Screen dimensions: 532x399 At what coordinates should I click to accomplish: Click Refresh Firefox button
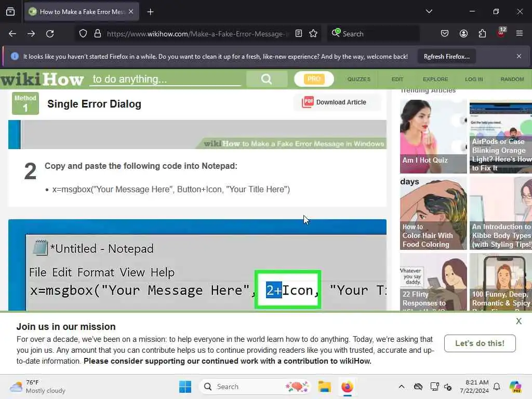446,57
